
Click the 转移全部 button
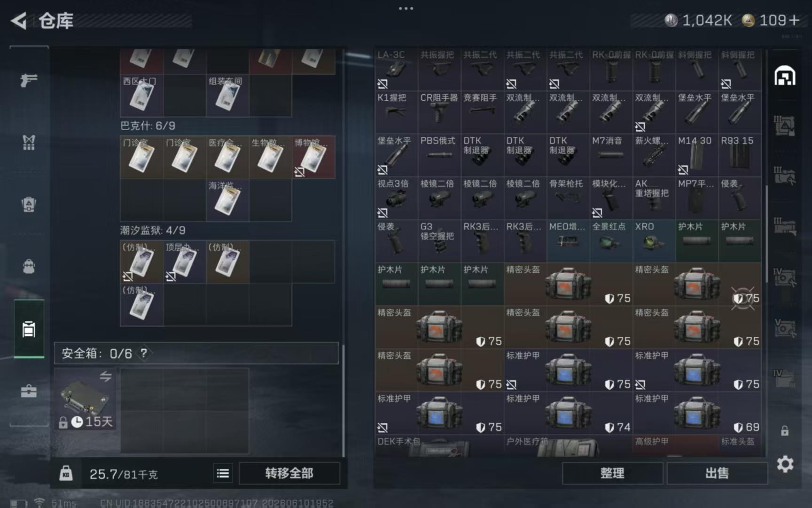289,473
